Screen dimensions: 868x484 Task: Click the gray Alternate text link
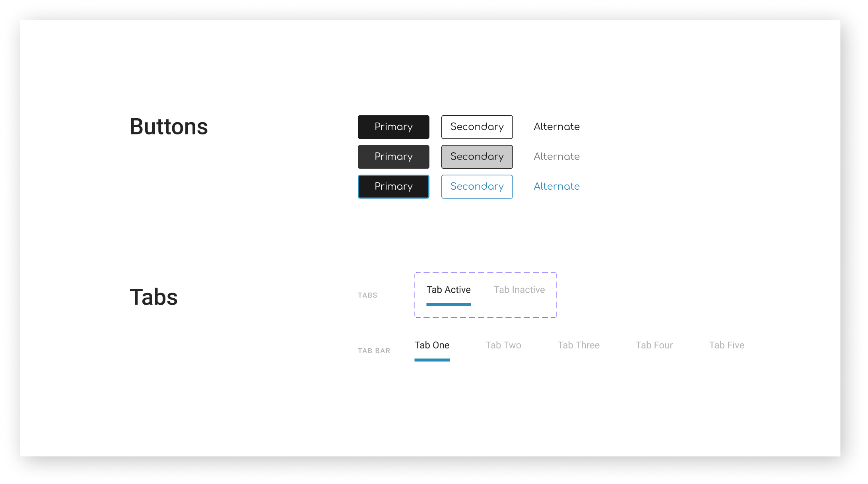tap(556, 157)
